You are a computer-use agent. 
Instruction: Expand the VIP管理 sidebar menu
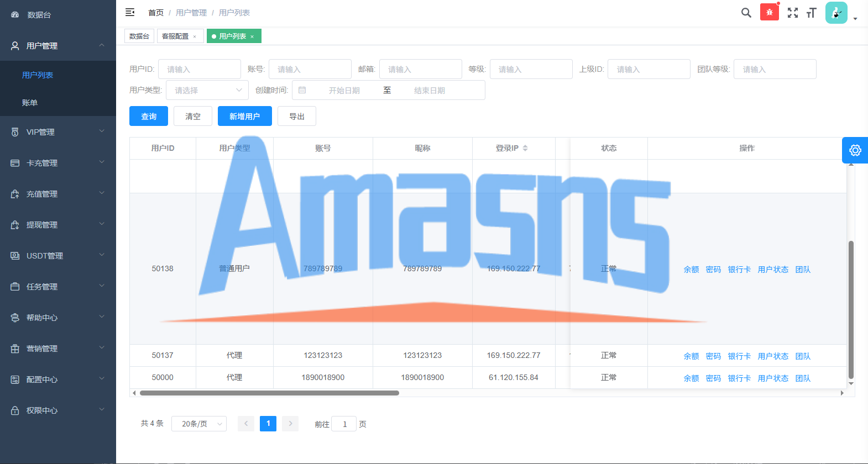click(x=58, y=132)
